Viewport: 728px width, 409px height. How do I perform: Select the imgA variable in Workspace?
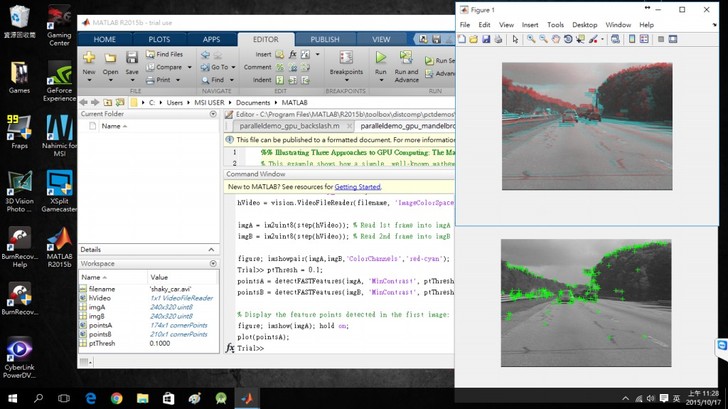pyautogui.click(x=97, y=307)
